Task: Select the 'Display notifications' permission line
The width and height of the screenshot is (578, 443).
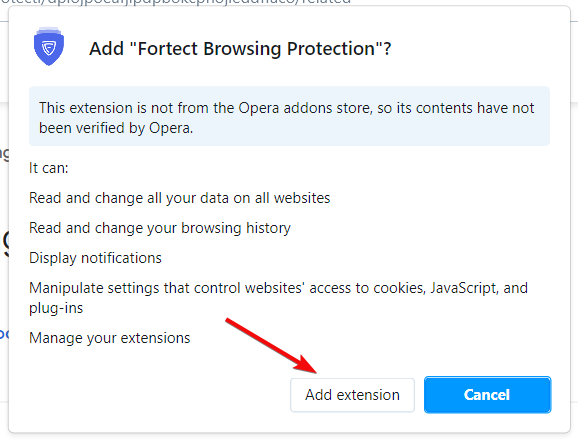Action: tap(95, 258)
